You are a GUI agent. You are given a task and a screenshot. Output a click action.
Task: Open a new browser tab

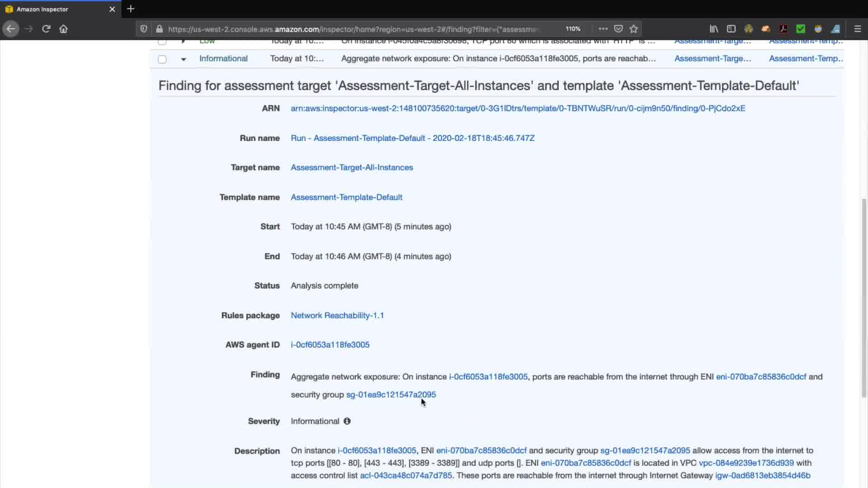[131, 9]
